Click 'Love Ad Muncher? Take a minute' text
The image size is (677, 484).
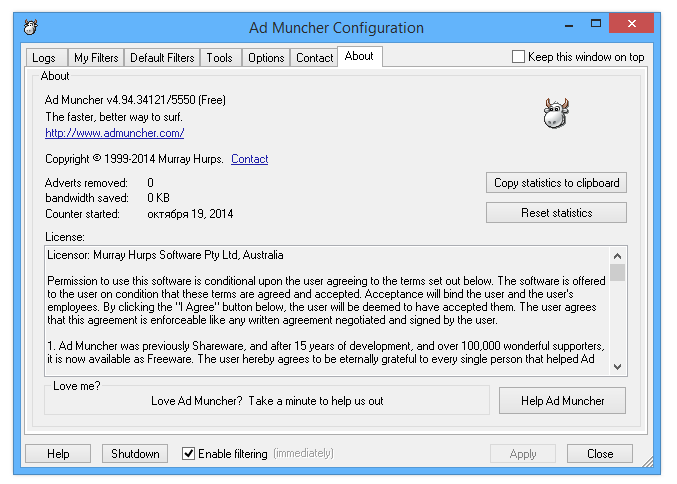coord(267,401)
